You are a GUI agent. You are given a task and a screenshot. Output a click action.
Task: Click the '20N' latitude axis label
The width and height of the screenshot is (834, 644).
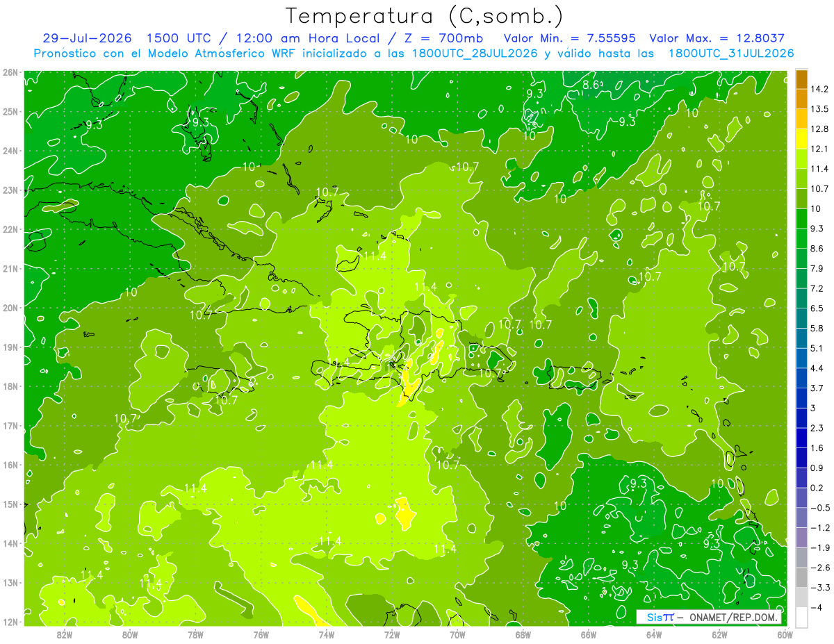pos(10,308)
